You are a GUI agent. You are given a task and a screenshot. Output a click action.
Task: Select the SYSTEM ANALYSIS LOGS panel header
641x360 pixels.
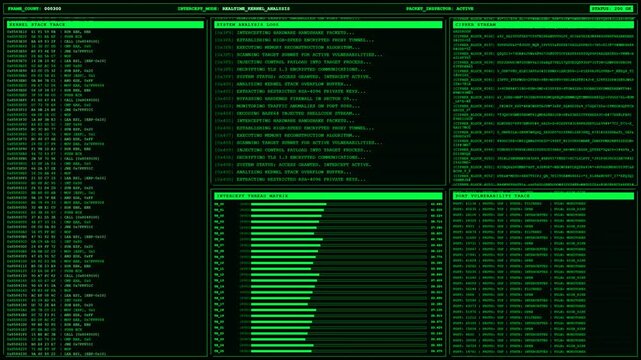(x=328, y=25)
